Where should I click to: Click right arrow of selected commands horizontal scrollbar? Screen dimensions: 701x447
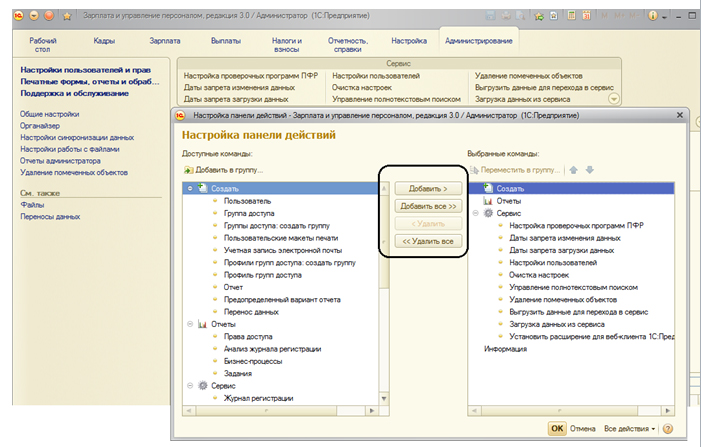pos(668,410)
